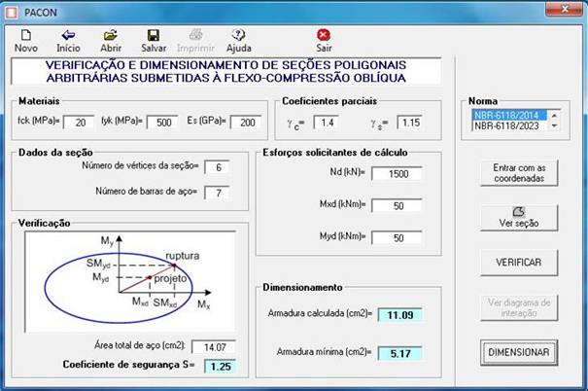Viewport: 588px width, 391px height.
Task: Edit the fck (MPa) input field
Action: (79, 122)
